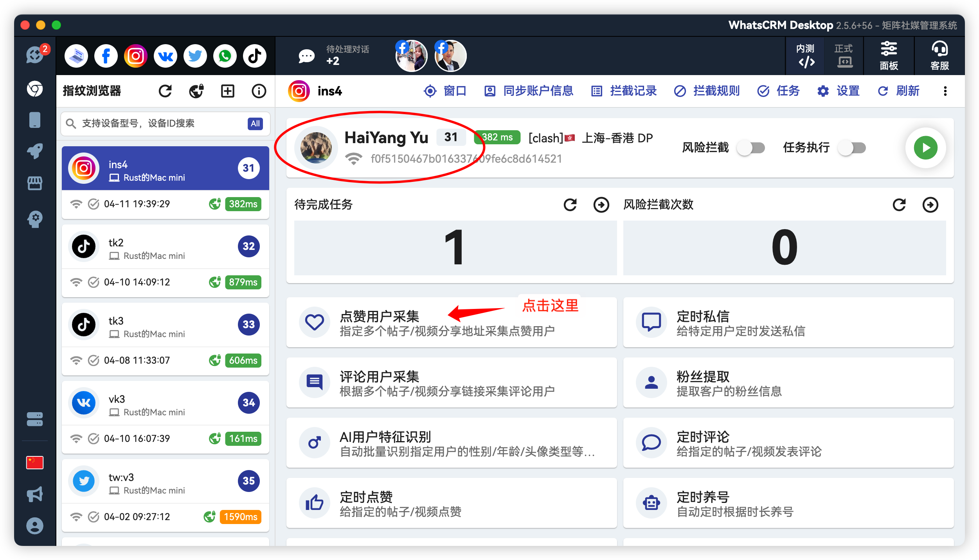Switch language via the China flag icon
This screenshot has width=979, height=560.
[35, 463]
